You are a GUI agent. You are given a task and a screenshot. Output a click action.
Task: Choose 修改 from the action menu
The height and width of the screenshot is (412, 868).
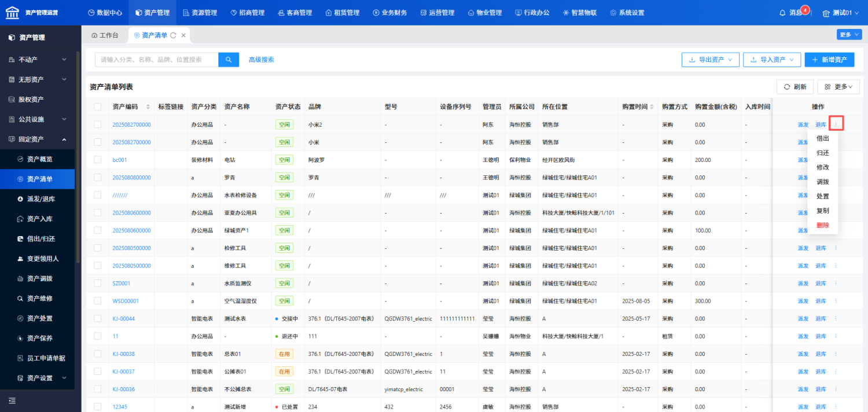(822, 167)
